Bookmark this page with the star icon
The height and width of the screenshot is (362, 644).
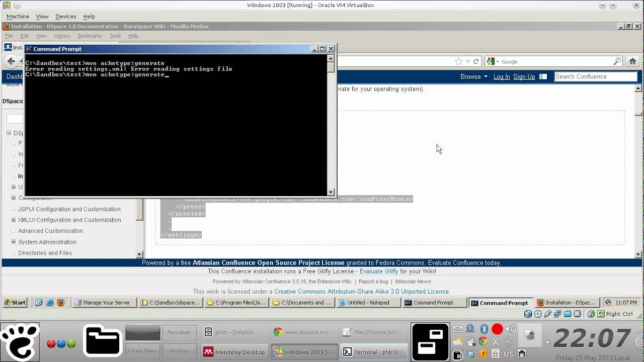pyautogui.click(x=458, y=61)
